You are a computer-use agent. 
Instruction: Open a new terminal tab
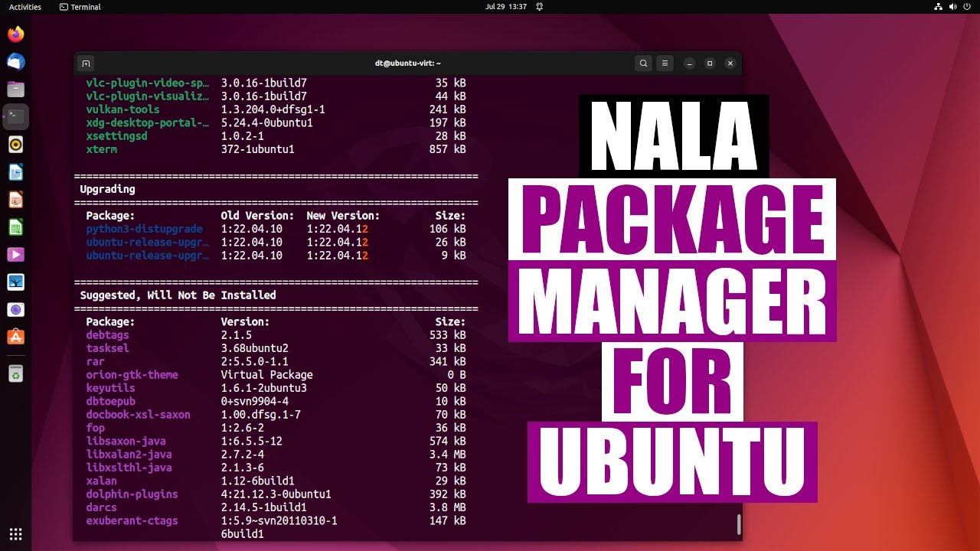pyautogui.click(x=87, y=64)
